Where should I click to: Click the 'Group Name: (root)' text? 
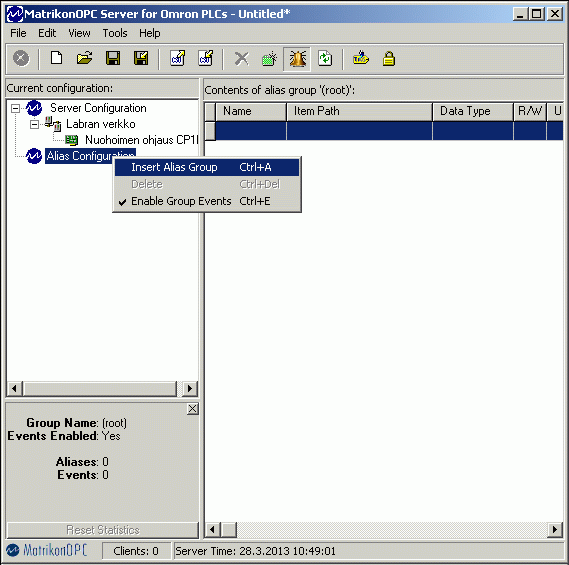tap(77, 423)
